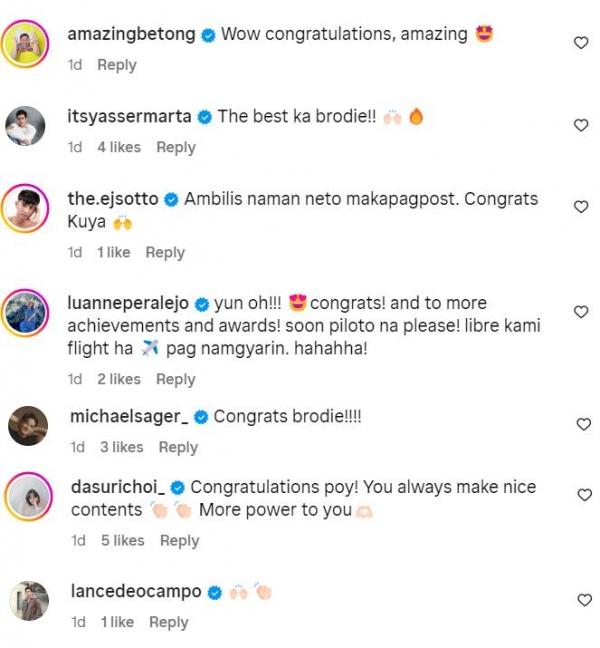The width and height of the screenshot is (600, 648).
Task: View the 3 likes on michaelsager_'s comment
Action: [x=122, y=447]
